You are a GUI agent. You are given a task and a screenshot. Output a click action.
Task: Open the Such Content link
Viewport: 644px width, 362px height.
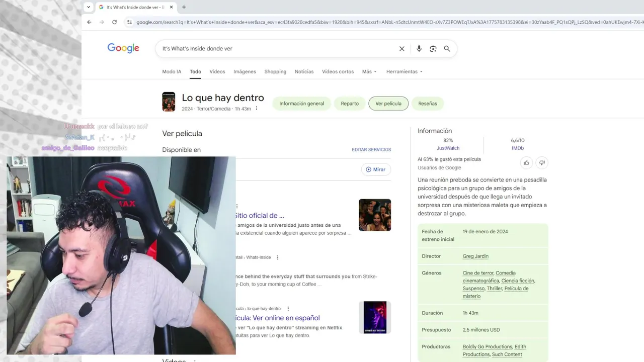coord(507,354)
